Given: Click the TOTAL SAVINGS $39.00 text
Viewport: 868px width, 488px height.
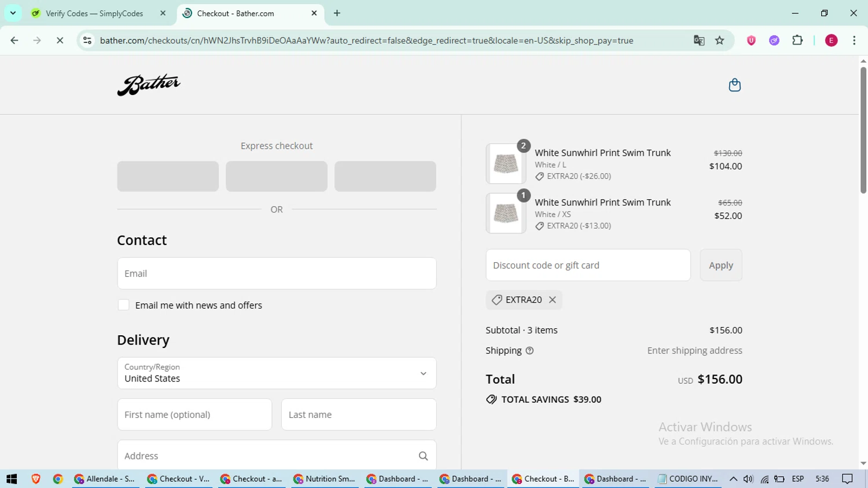Looking at the screenshot, I should point(551,399).
